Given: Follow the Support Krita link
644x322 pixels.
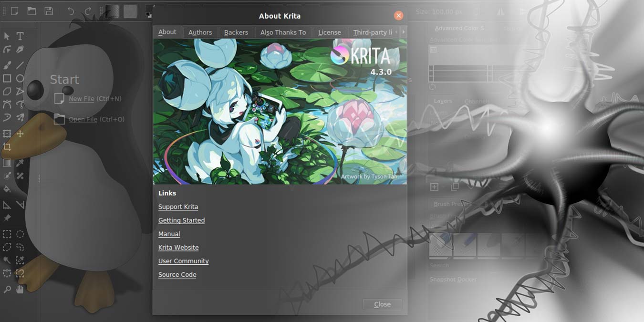Looking at the screenshot, I should (178, 207).
